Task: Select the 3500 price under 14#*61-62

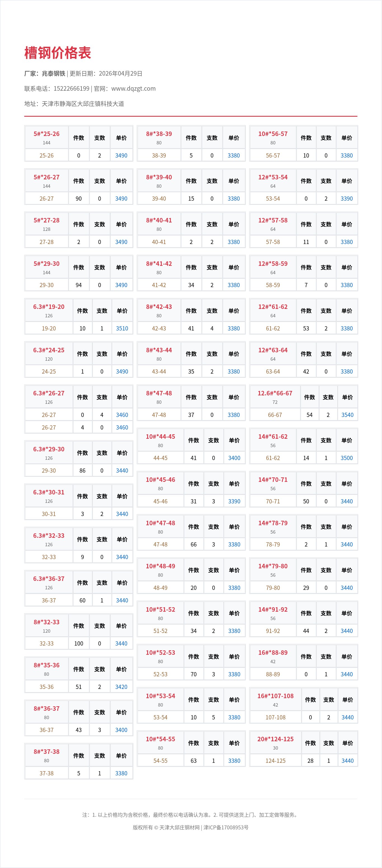Action: pyautogui.click(x=347, y=458)
